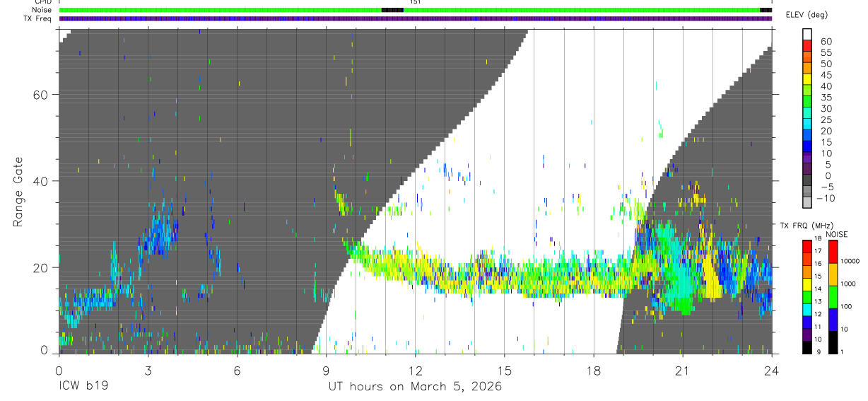This screenshot has height=401, width=868.
Task: Click the "30" label on the ELEV scale
Action: click(x=826, y=109)
